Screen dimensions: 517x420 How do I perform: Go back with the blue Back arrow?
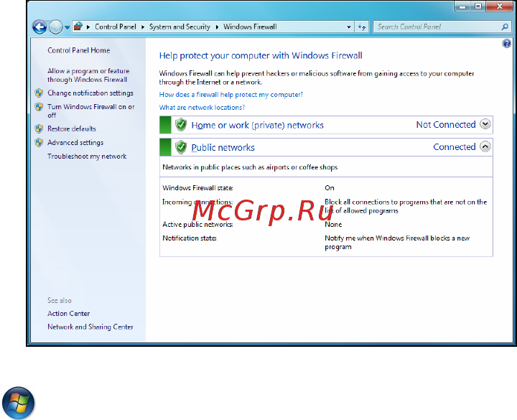pyautogui.click(x=39, y=27)
